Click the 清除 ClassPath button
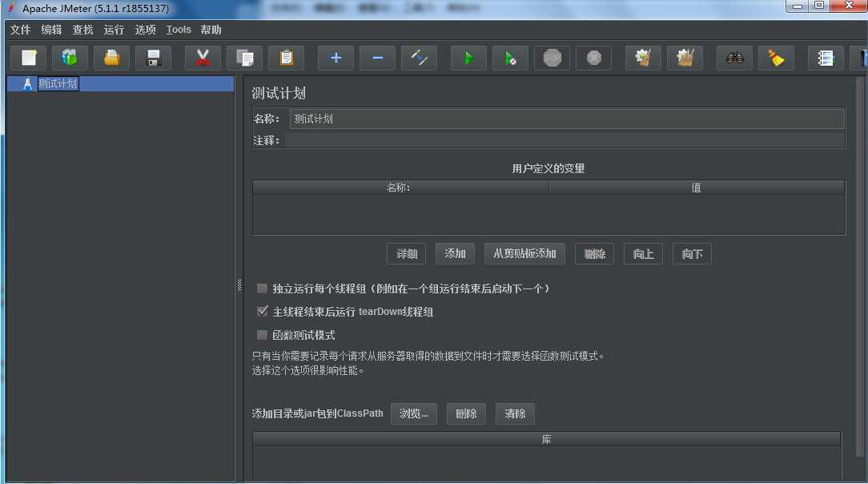868x484 pixels. [515, 413]
